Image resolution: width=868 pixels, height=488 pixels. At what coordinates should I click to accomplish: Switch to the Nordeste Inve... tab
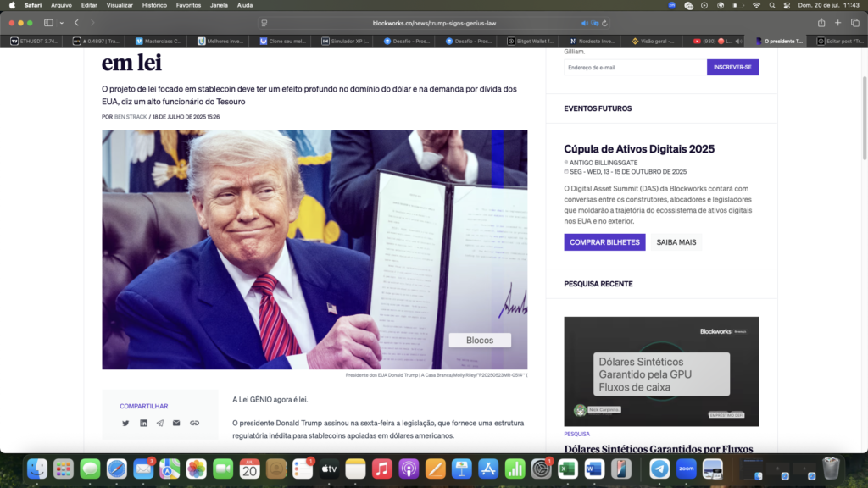tap(593, 41)
